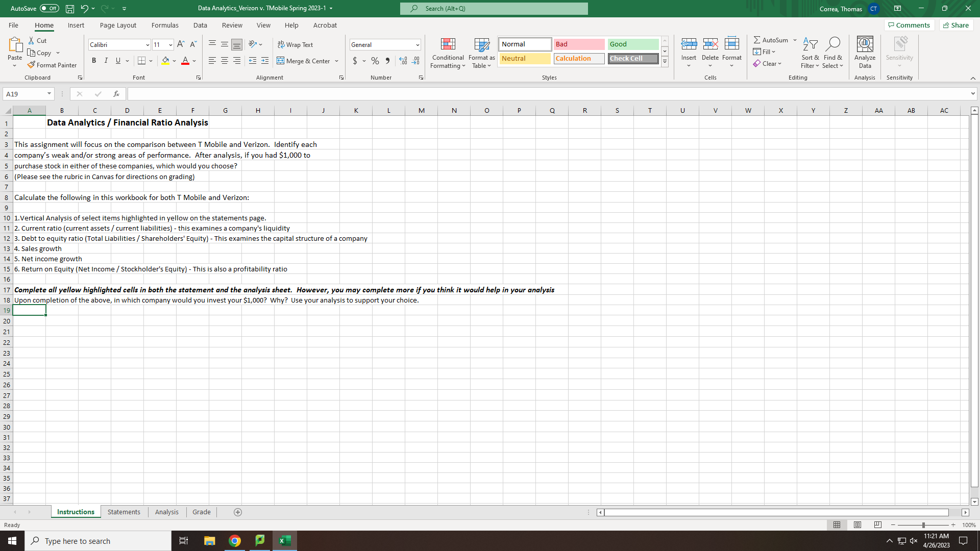Apply the Good cell style swatch
Image resolution: width=980 pixels, height=551 pixels.
coord(633,44)
